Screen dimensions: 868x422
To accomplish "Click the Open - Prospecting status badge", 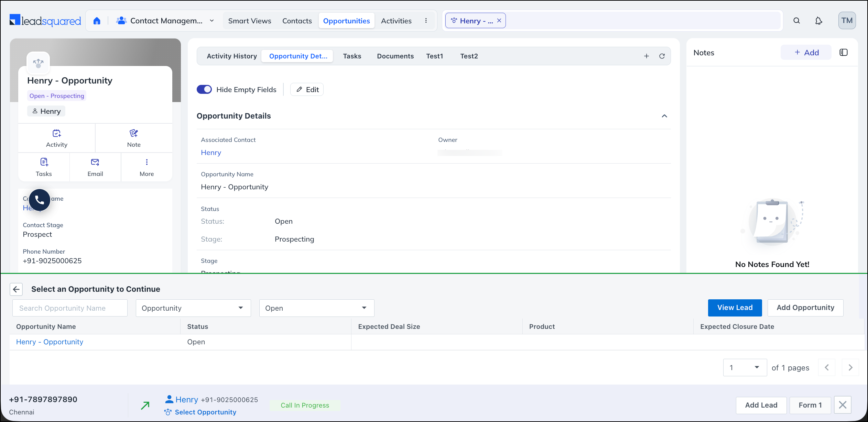I will click(57, 96).
